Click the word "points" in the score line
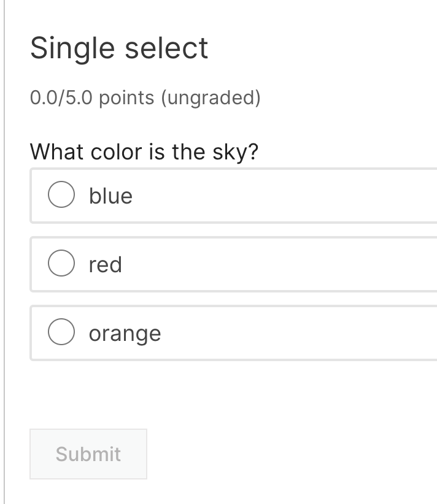437x504 pixels. [126, 97]
